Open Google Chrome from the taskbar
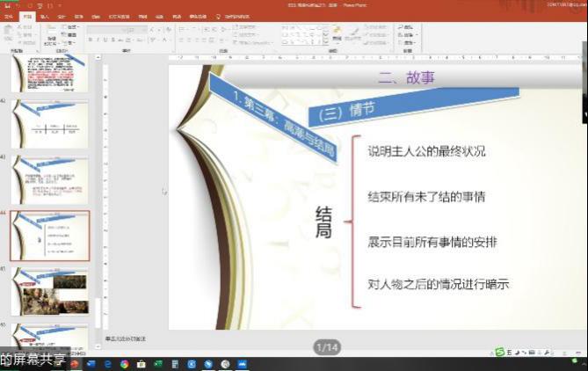 point(124,363)
